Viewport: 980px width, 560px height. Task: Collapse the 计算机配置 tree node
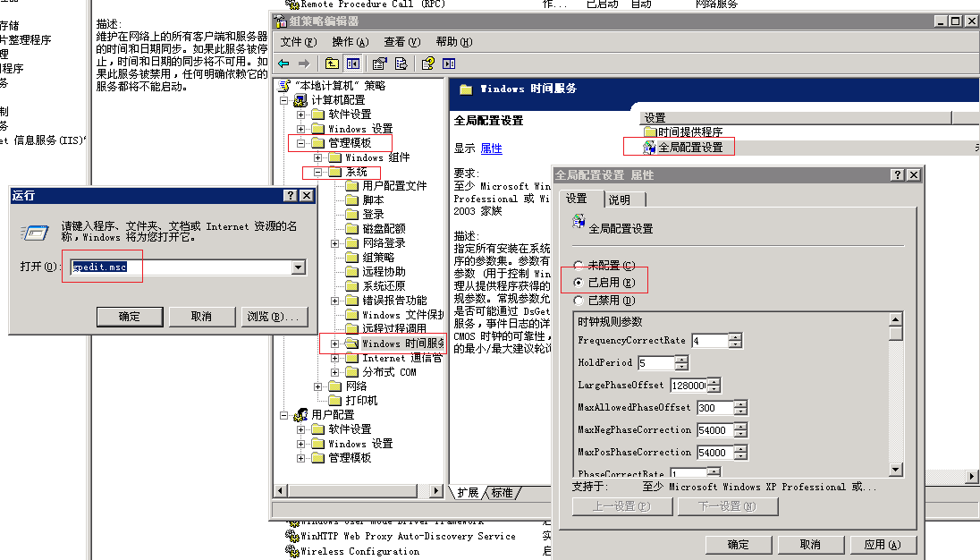coord(283,100)
